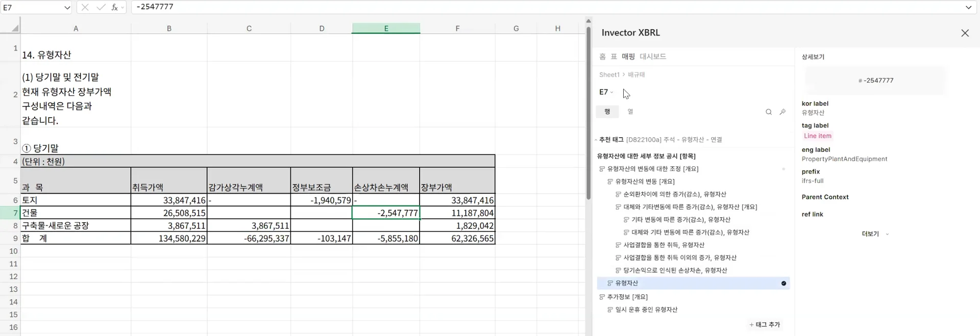Viewport: 980px width, 336px height.
Task: Click the Line item tag label
Action: [x=817, y=136]
